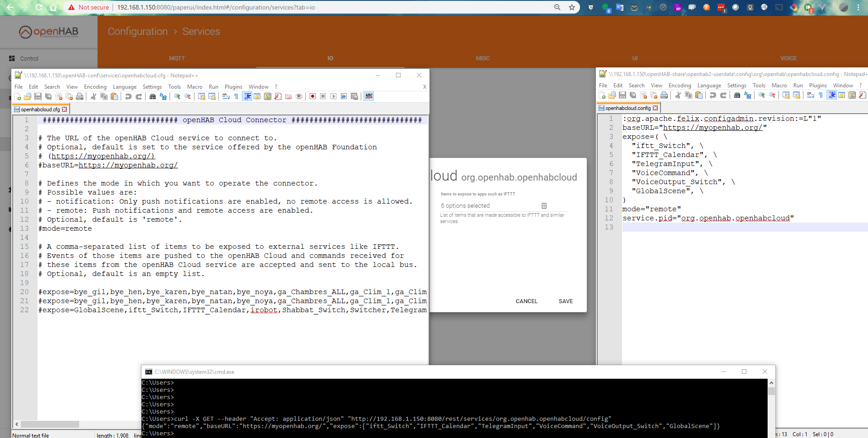Toggle Word Wrap in openhabcloud.cfg toolbar

(226, 96)
